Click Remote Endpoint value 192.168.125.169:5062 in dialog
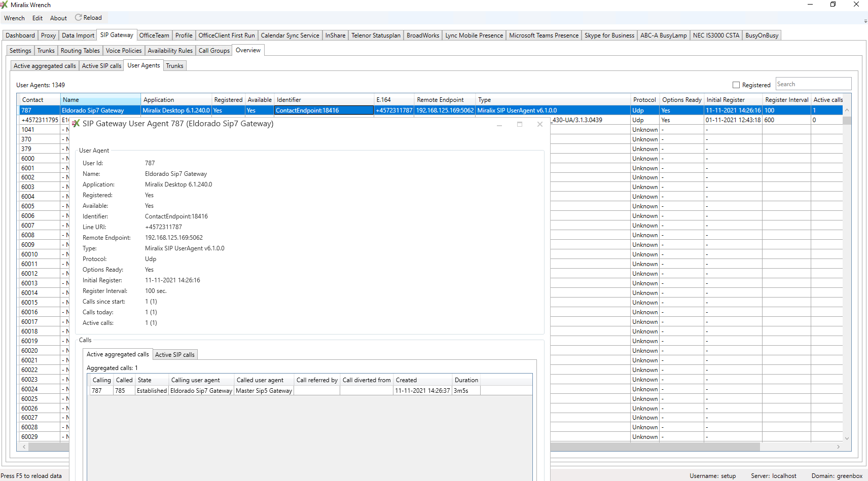This screenshot has height=481, width=868. [x=174, y=238]
